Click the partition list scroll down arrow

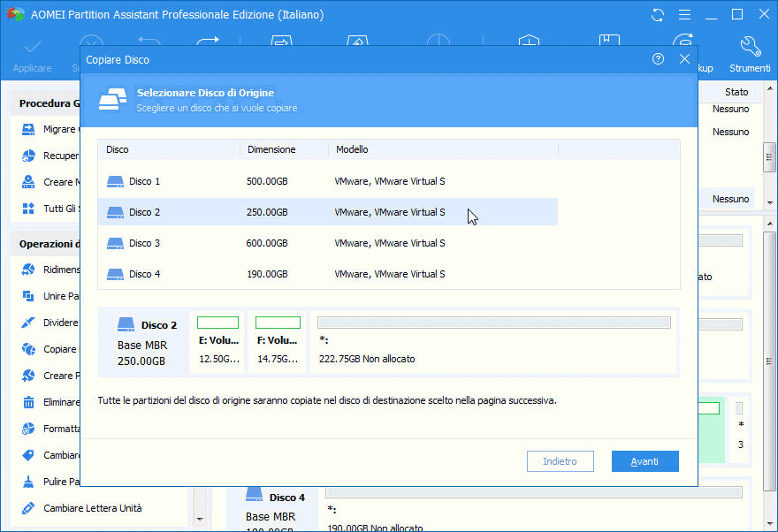click(x=769, y=202)
